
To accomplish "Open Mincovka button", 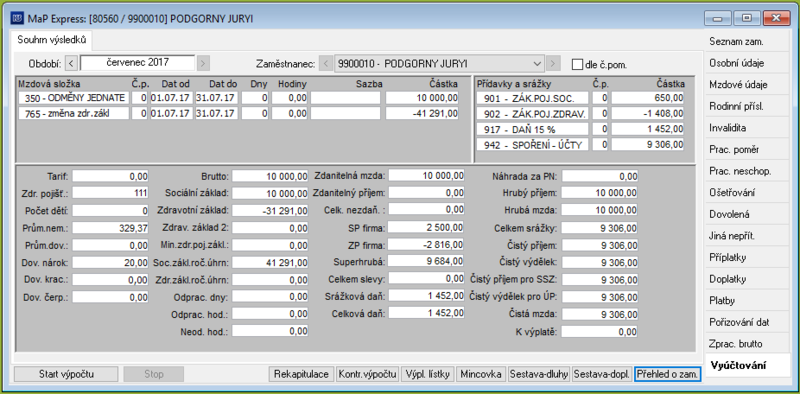I will (480, 374).
